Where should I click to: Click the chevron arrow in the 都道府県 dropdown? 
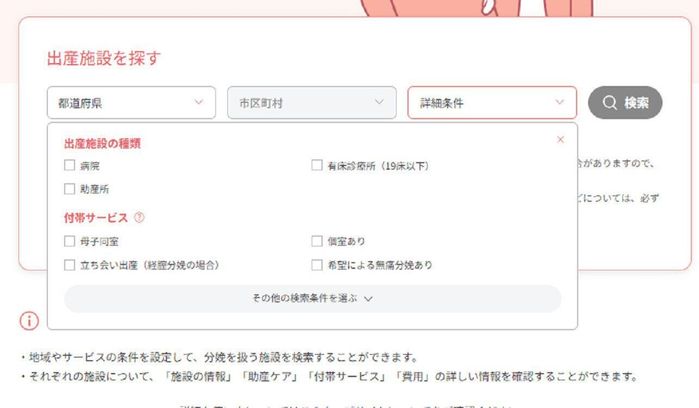click(198, 102)
